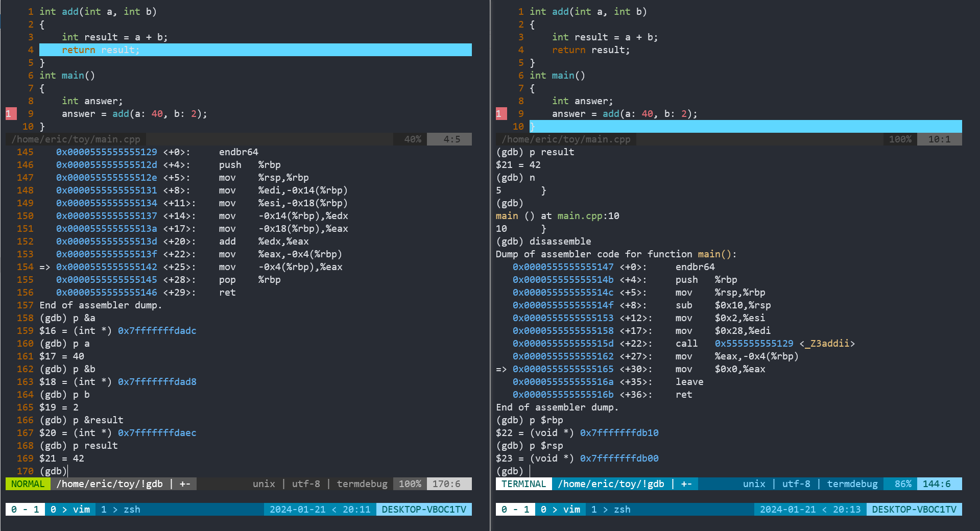The width and height of the screenshot is (980, 531).
Task: Click '/home/eric/toy/!gdb' in right statusline
Action: (611, 484)
